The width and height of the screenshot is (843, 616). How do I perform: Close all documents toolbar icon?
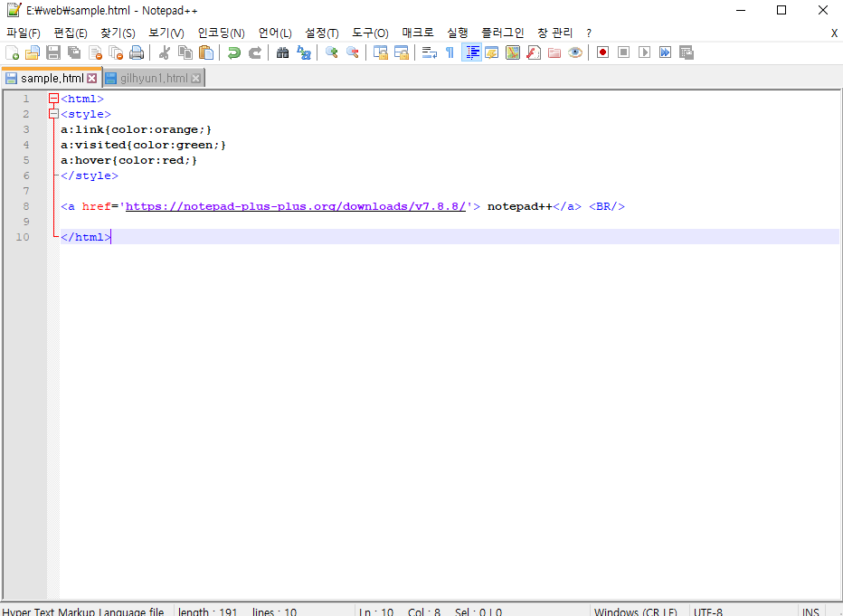[x=116, y=52]
